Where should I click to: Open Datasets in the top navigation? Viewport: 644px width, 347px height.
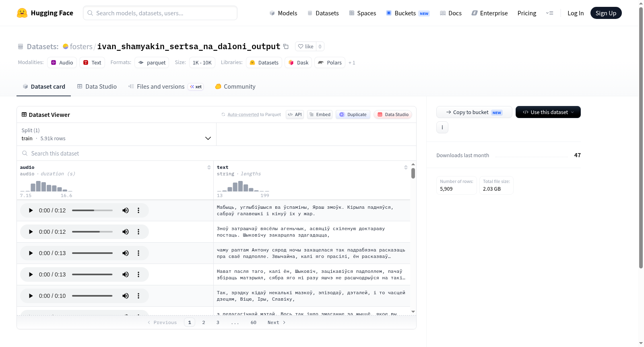323,13
